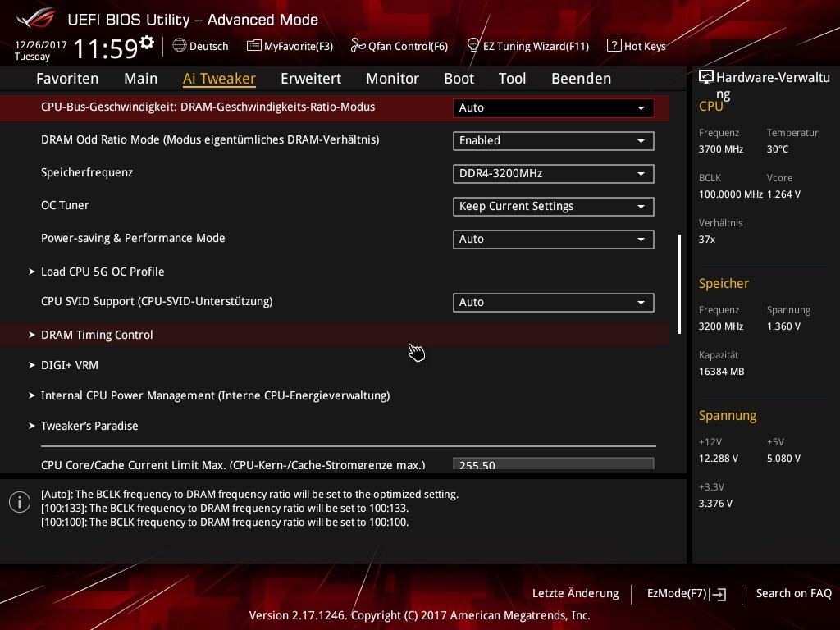Image resolution: width=840 pixels, height=630 pixels.
Task: Switch to Erweitert tab
Action: click(311, 79)
